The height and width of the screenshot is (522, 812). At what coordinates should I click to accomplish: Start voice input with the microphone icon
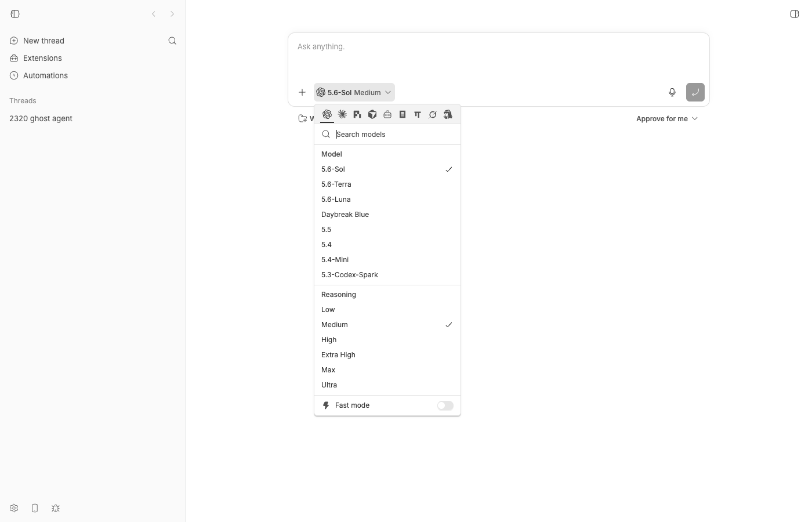tap(672, 92)
